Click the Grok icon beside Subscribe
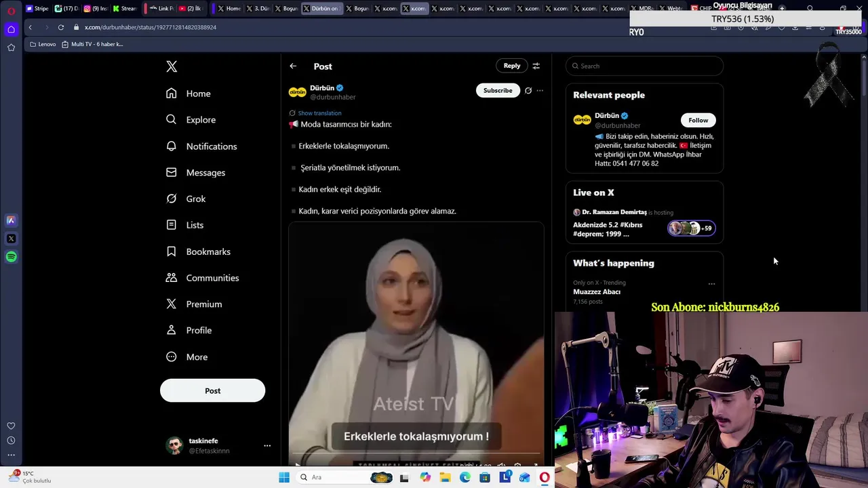This screenshot has width=868, height=488. 528,90
